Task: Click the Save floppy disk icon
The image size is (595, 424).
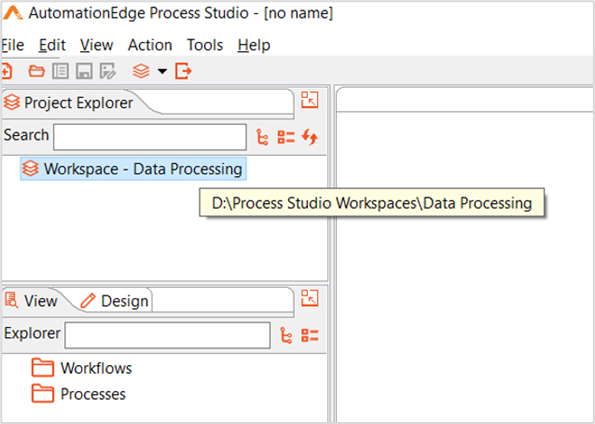Action: [x=84, y=71]
